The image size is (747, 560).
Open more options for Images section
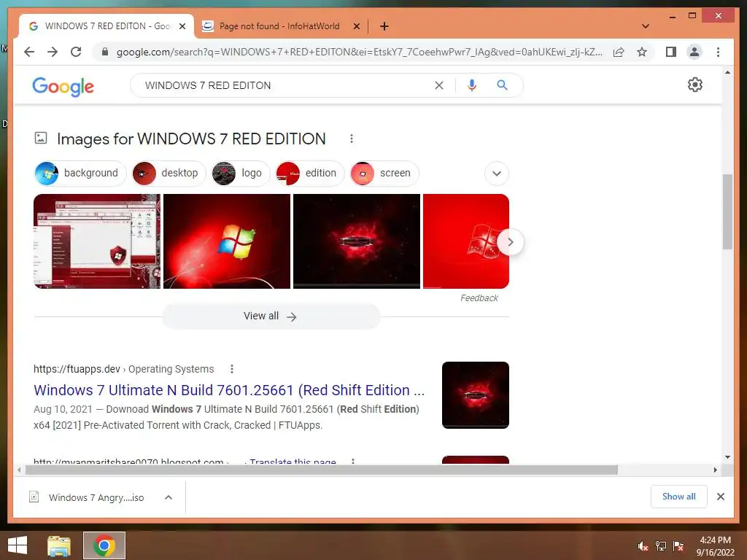tap(351, 139)
